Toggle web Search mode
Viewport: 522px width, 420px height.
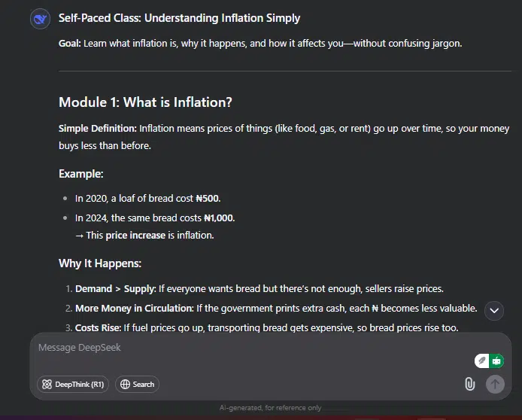137,385
